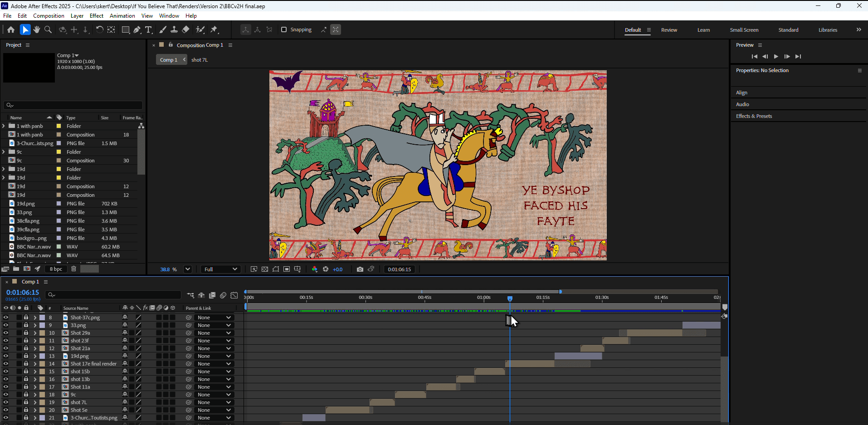This screenshot has width=868, height=425.
Task: Select the Puppet Pin tool
Action: pos(214,29)
